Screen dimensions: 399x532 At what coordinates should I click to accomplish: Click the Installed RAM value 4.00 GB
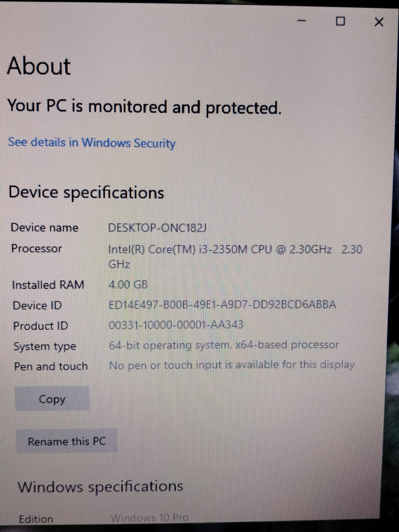[x=128, y=285]
